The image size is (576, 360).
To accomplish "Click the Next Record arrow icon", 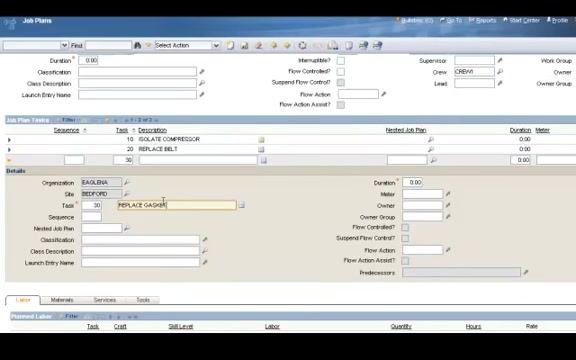I will click(x=287, y=45).
